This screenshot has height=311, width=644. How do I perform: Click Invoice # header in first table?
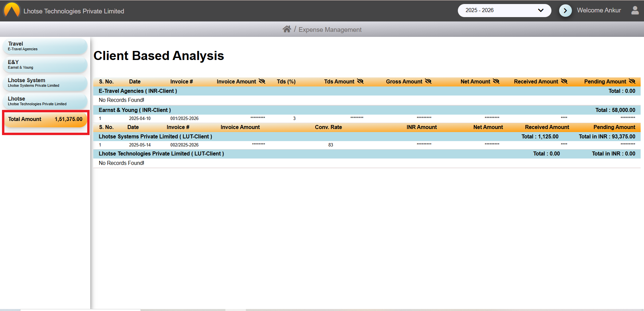[x=181, y=81]
